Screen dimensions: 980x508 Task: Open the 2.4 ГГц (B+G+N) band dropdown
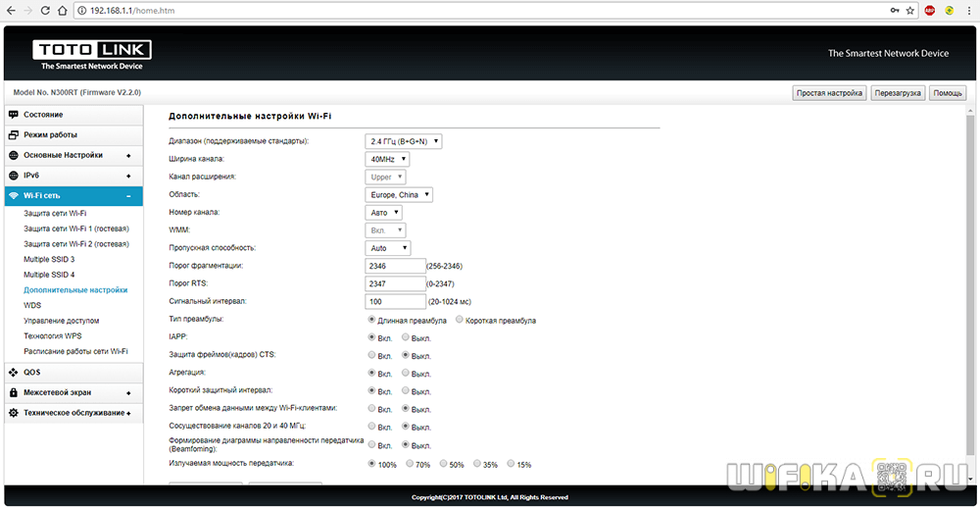coord(403,141)
